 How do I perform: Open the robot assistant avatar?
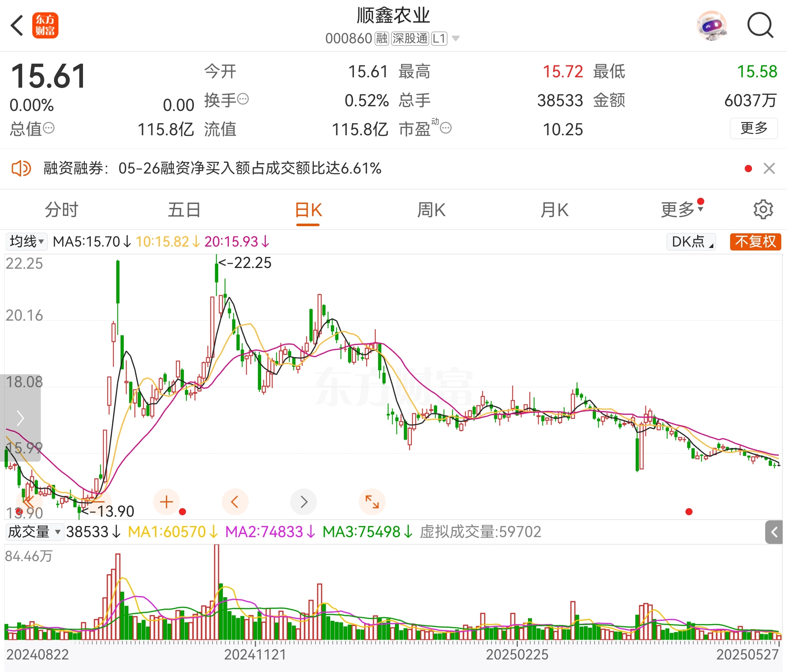click(x=712, y=26)
